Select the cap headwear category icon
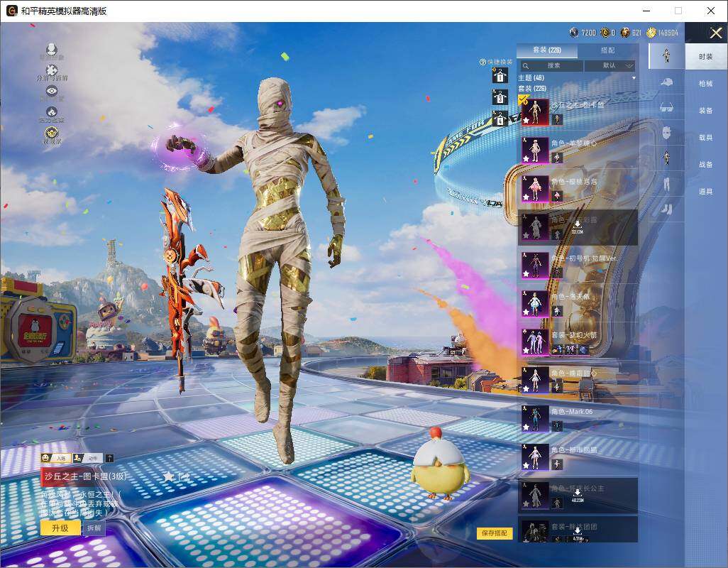Image resolution: width=728 pixels, height=568 pixels. [x=667, y=82]
